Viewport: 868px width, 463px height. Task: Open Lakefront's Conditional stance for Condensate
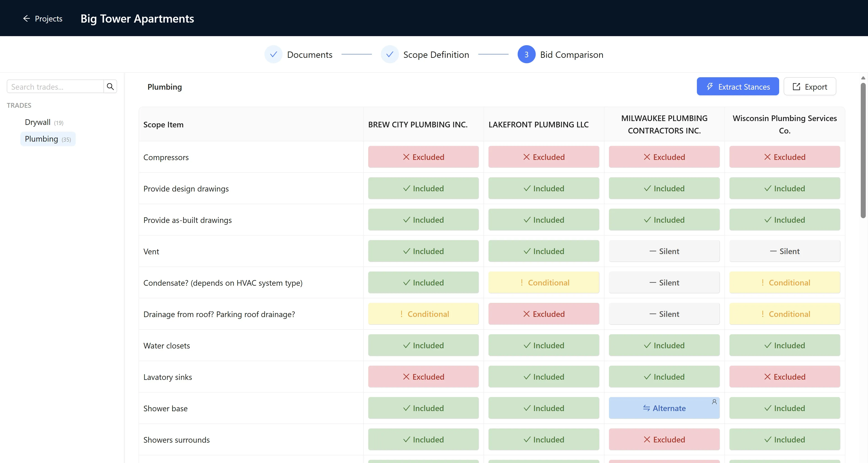(543, 283)
